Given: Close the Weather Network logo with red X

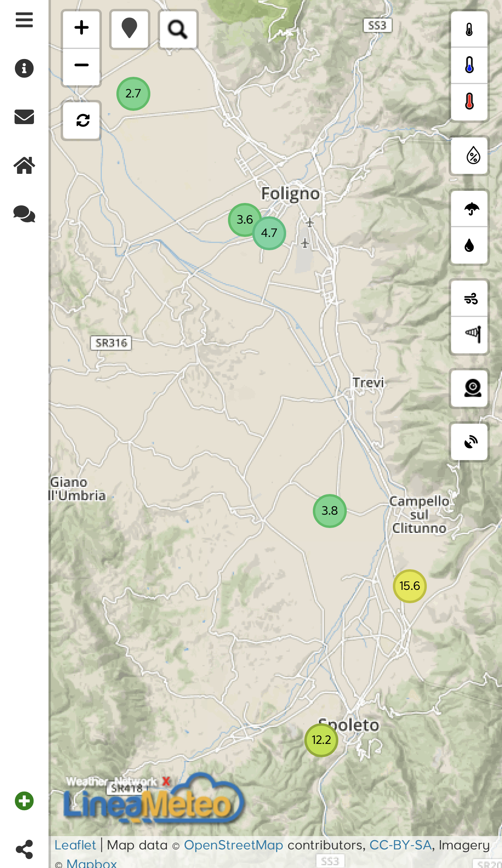Looking at the screenshot, I should point(166,781).
